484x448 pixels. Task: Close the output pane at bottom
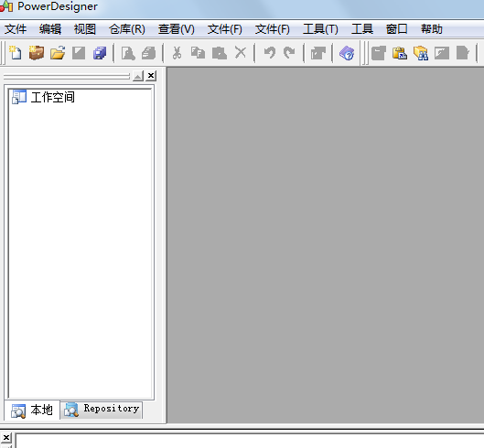pyautogui.click(x=5, y=437)
